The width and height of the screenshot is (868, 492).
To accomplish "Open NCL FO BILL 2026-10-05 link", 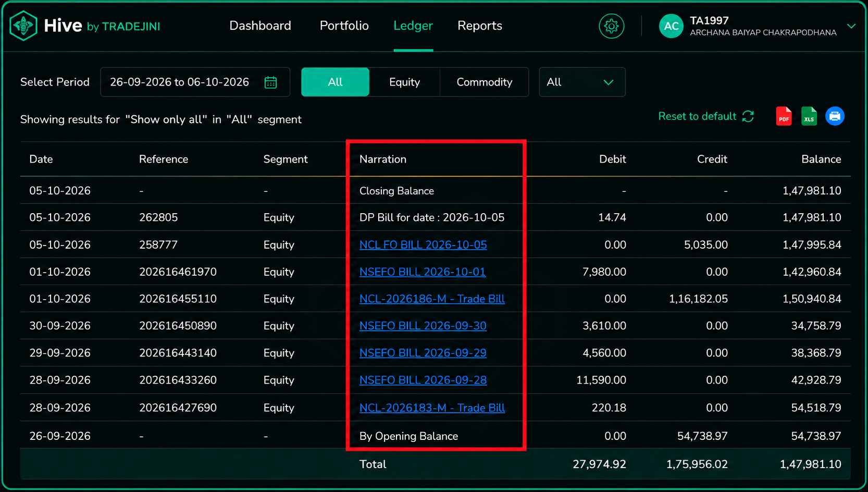I will tap(423, 245).
